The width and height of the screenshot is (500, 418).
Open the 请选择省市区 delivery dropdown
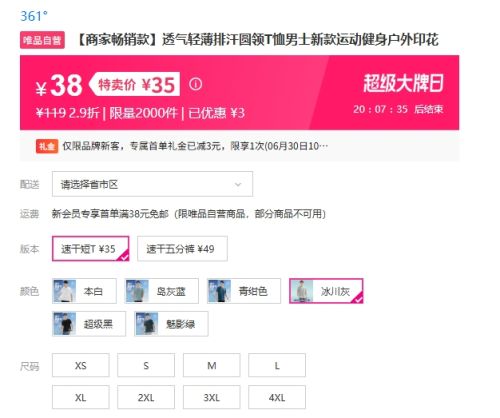pyautogui.click(x=152, y=184)
